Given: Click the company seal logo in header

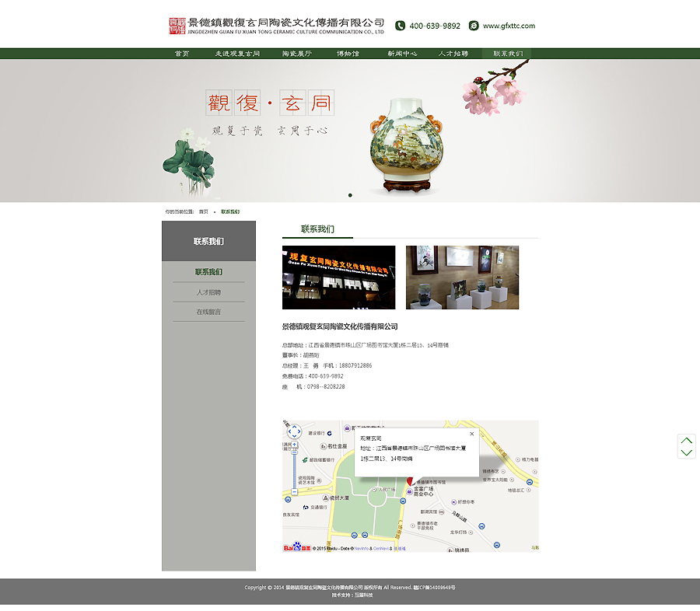Looking at the screenshot, I should click(x=177, y=26).
